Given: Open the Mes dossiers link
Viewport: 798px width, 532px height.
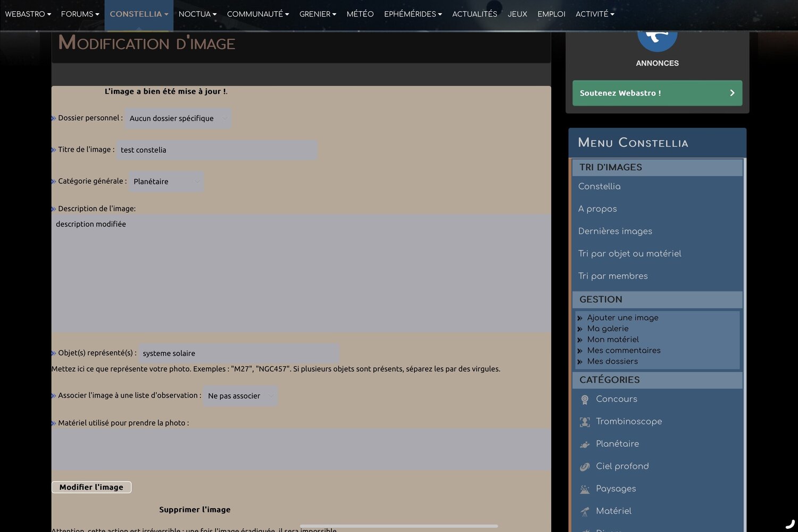Looking at the screenshot, I should pyautogui.click(x=612, y=361).
